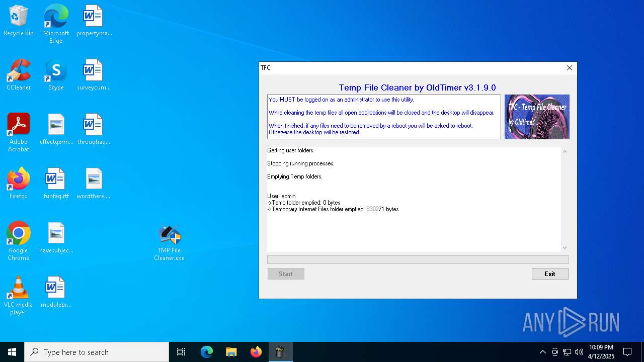Select the TMP File Cleaner.exe icon
Viewport: 644px width, 362px height.
(170, 243)
